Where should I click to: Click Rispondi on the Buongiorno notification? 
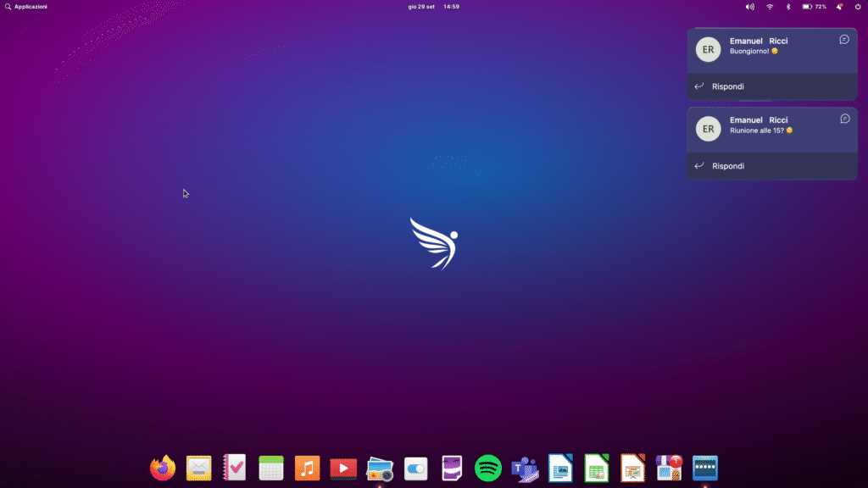click(x=728, y=86)
